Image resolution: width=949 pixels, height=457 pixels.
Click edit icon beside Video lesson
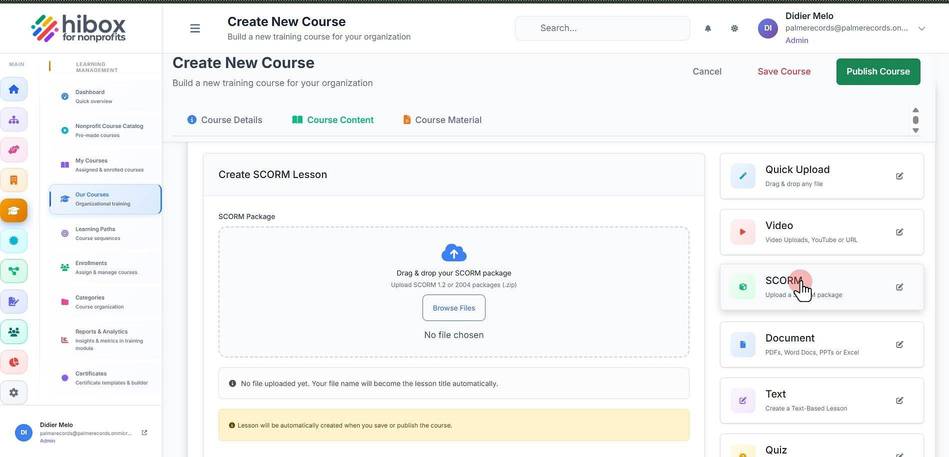899,232
